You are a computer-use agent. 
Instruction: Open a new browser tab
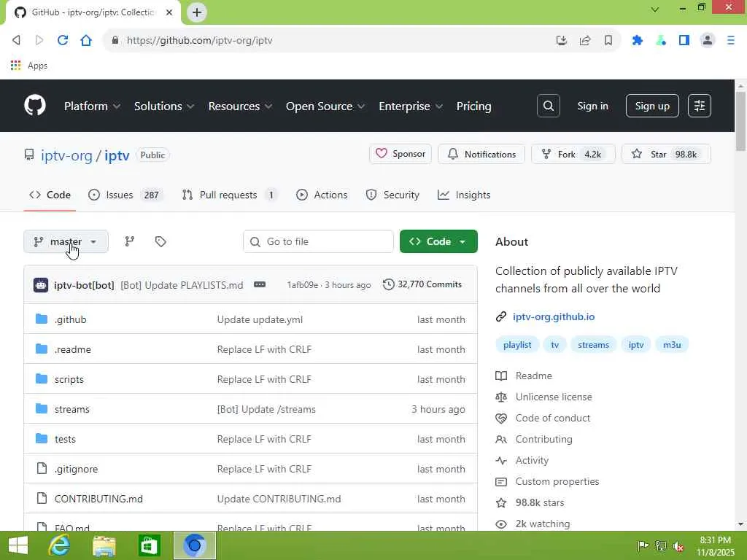pos(197,12)
